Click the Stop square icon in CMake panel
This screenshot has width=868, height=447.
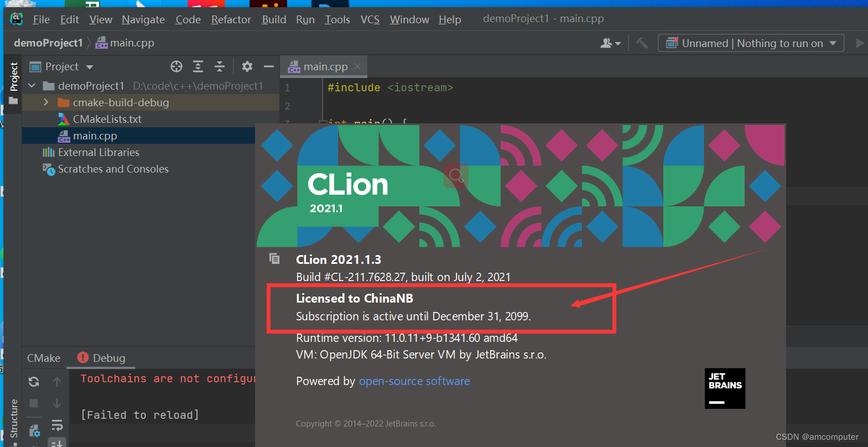[x=34, y=404]
